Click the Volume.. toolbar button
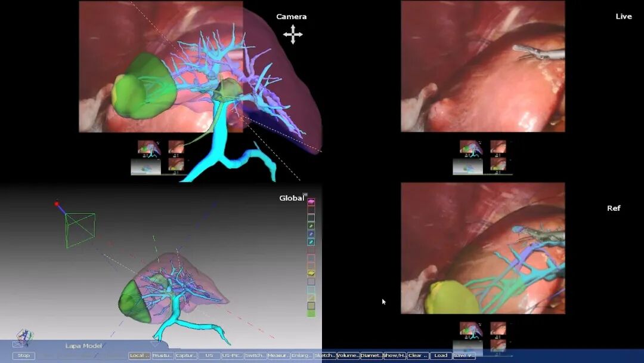Image resolution: width=644 pixels, height=363 pixels. (x=348, y=356)
